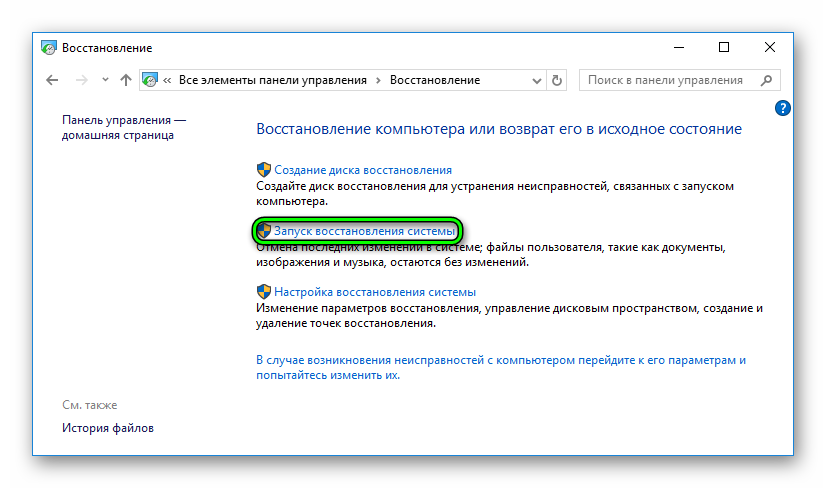Viewport: 826px width, 488px height.
Task: Click the shield icon beside Настройка восстановления системы
Action: pos(264,292)
